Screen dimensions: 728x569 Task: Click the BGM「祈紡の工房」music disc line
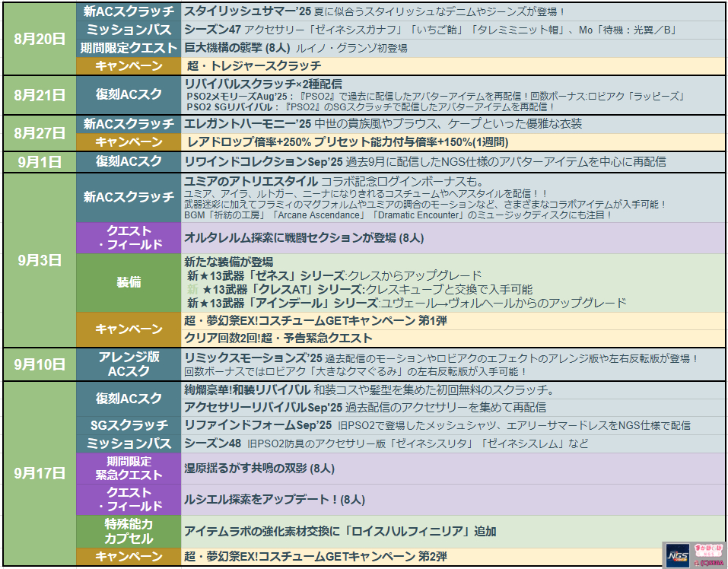[397, 215]
